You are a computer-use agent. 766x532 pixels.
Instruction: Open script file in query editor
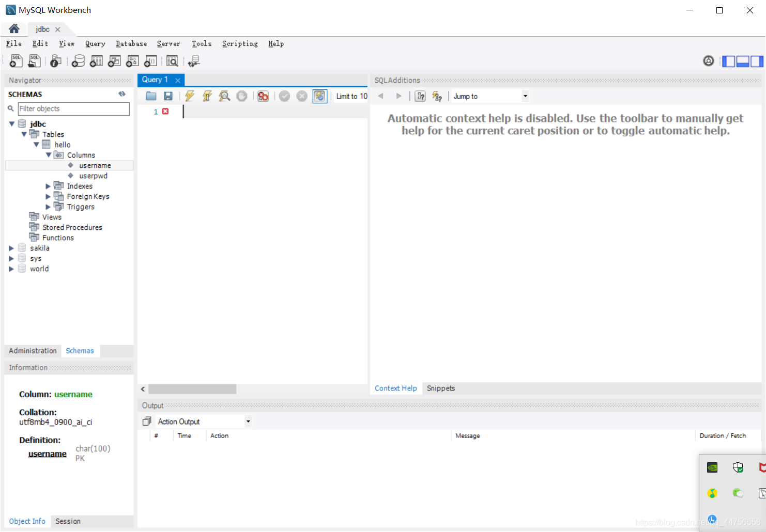pyautogui.click(x=151, y=96)
